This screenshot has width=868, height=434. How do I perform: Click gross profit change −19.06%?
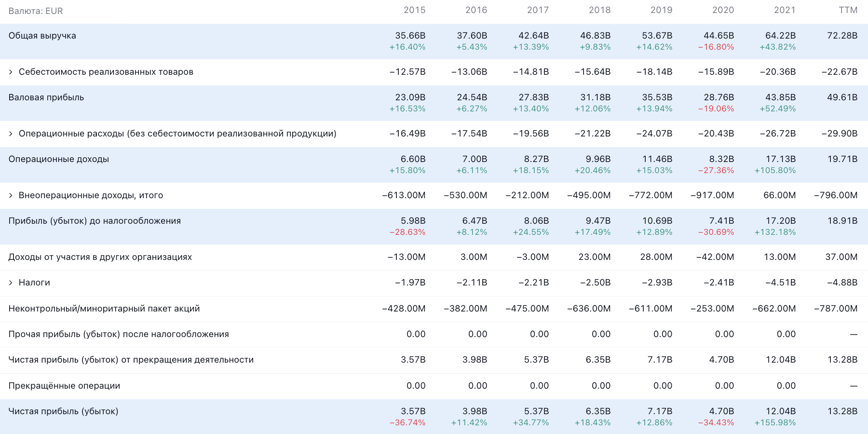point(716,109)
